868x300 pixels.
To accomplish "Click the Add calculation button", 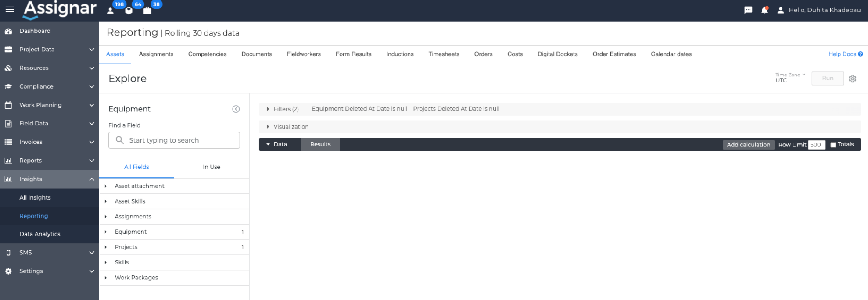I will 748,145.
